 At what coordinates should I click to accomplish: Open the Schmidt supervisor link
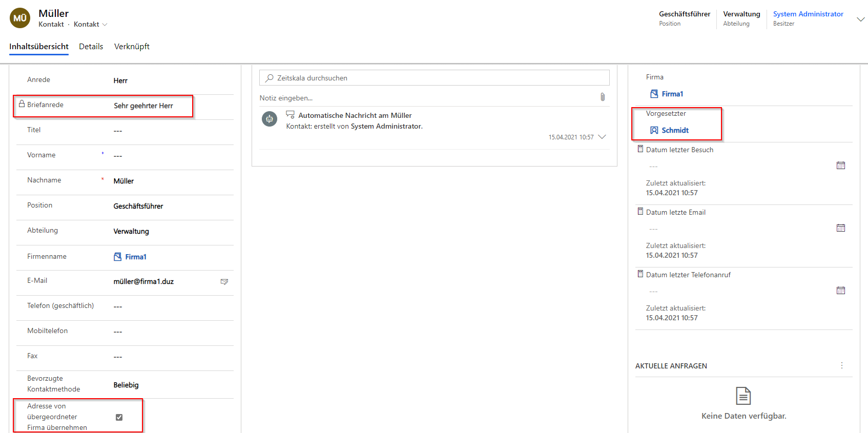(x=674, y=130)
